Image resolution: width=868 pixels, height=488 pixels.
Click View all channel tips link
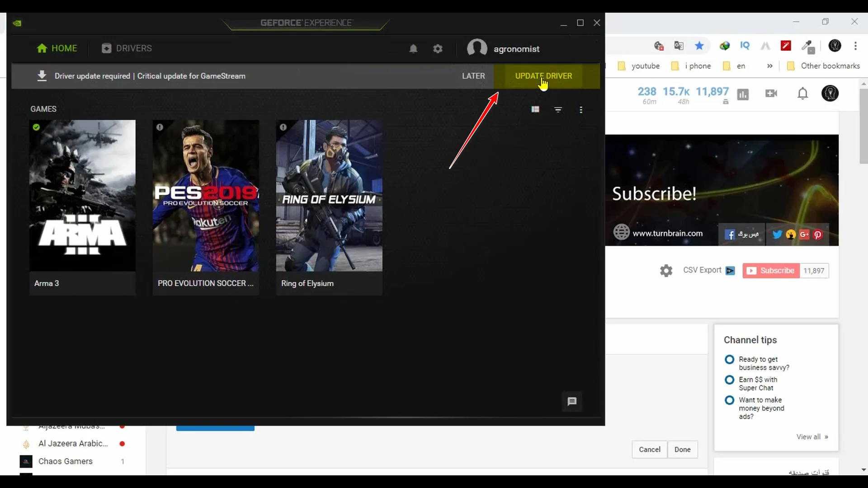click(x=812, y=436)
